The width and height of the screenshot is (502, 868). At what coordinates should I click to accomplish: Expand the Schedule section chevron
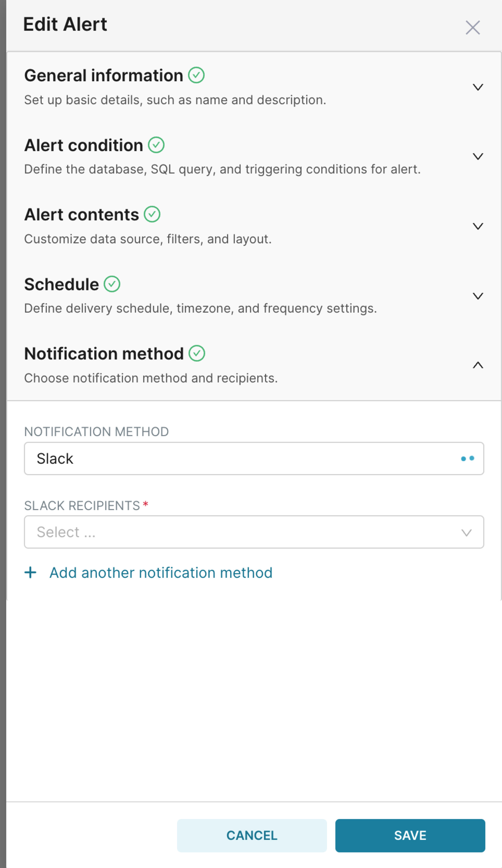(478, 296)
